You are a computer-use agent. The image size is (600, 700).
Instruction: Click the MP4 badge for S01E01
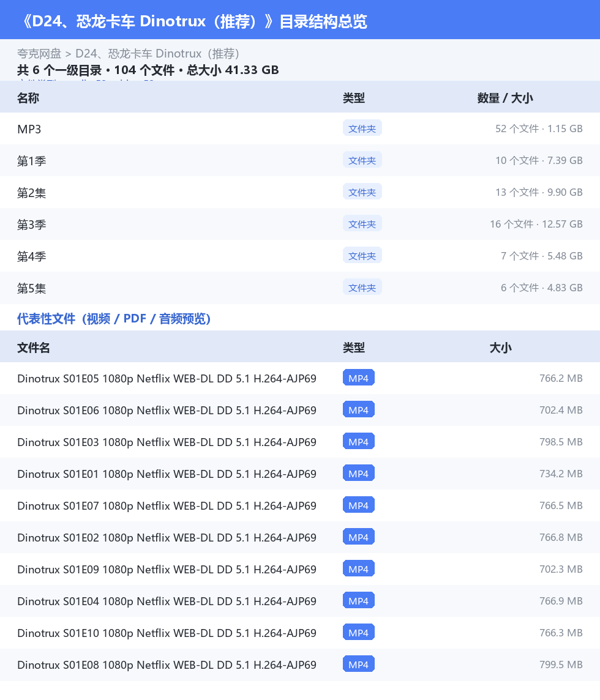point(359,474)
